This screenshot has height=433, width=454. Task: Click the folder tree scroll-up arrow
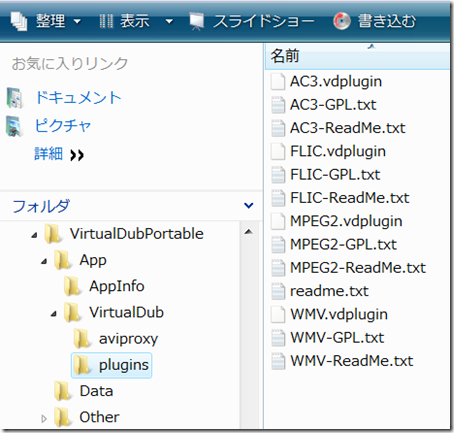(248, 232)
